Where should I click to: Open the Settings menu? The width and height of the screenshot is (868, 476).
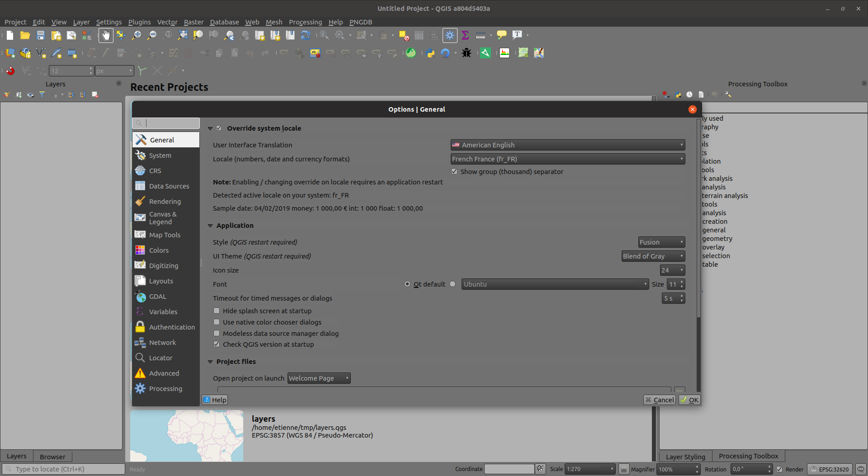tap(108, 22)
